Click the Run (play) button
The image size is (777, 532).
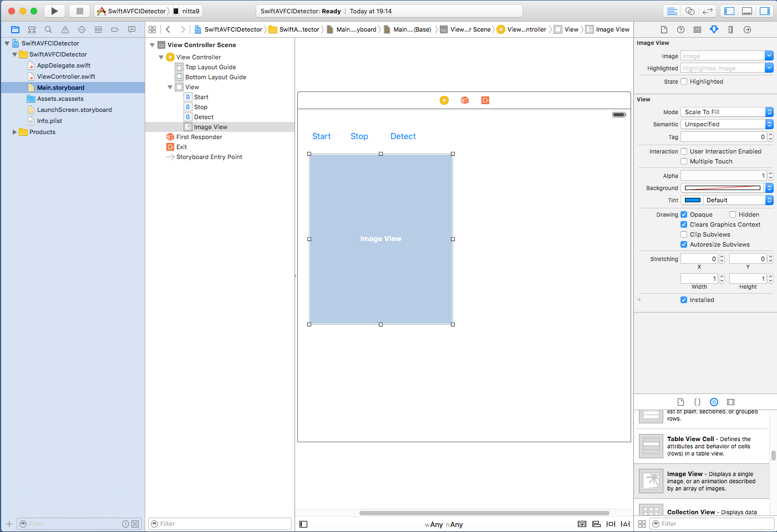54,11
